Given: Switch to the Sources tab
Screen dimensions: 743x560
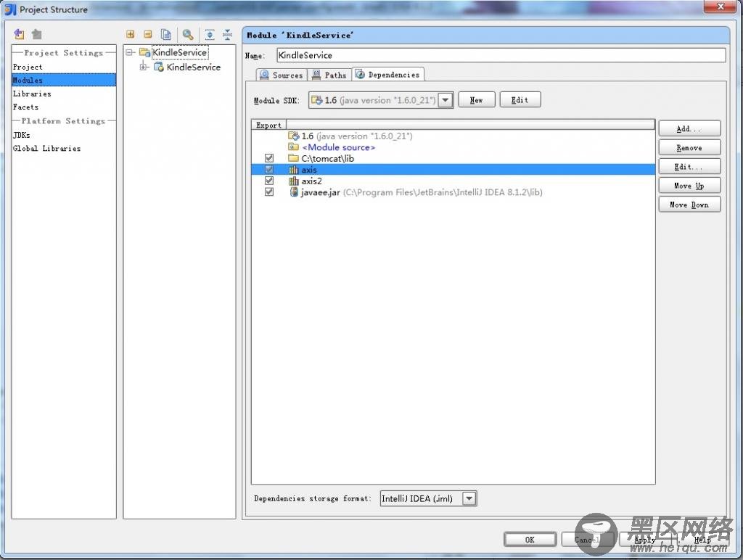Looking at the screenshot, I should (282, 75).
